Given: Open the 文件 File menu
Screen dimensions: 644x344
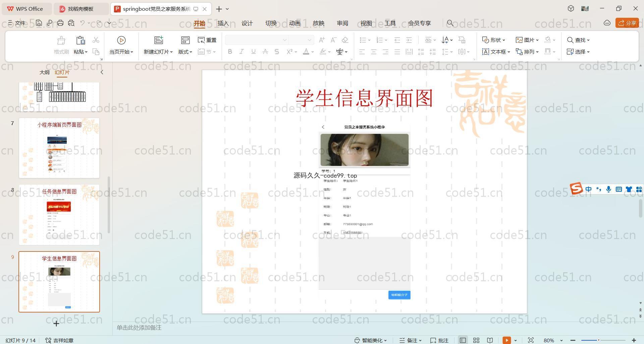Looking at the screenshot, I should [x=17, y=23].
